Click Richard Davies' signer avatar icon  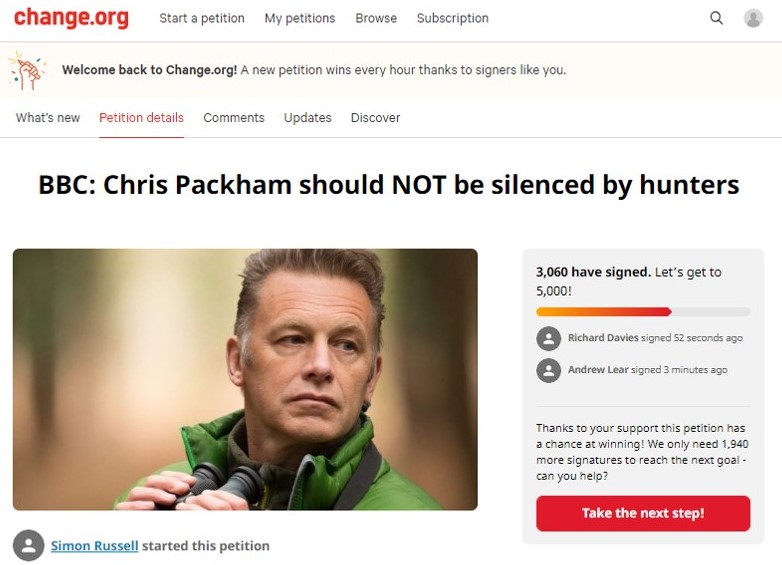point(549,339)
